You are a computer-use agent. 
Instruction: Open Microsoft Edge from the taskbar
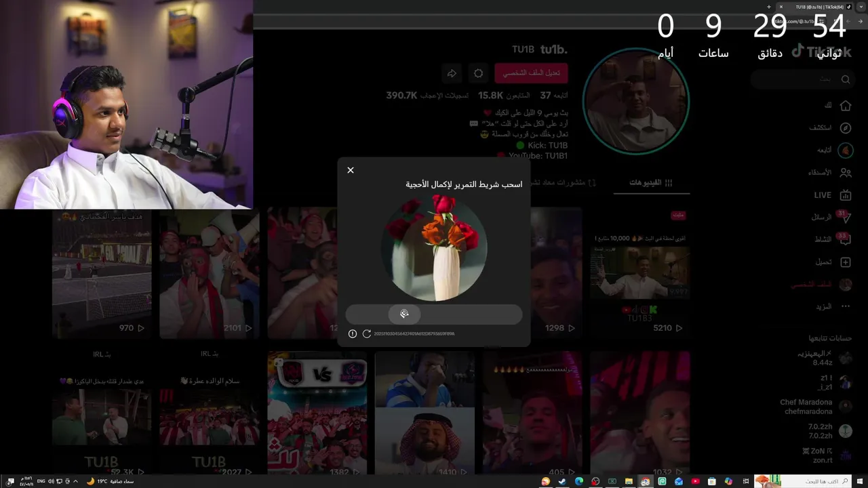pyautogui.click(x=578, y=481)
